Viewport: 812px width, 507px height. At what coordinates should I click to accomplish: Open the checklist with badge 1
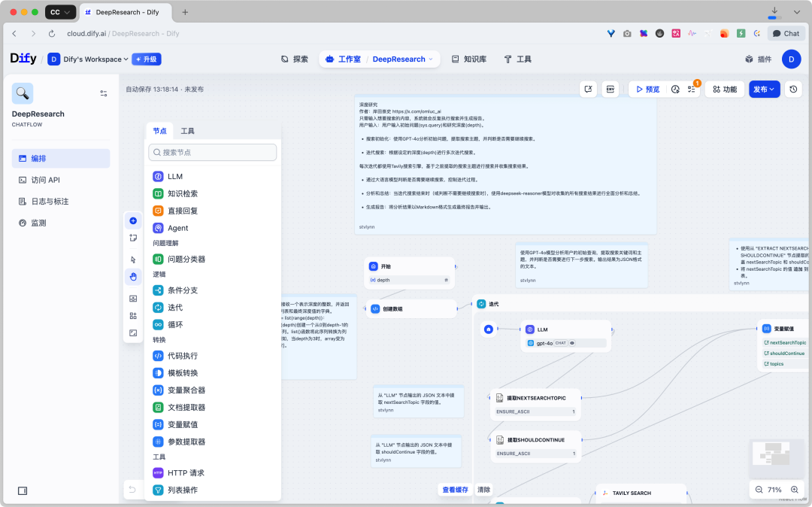(x=692, y=89)
